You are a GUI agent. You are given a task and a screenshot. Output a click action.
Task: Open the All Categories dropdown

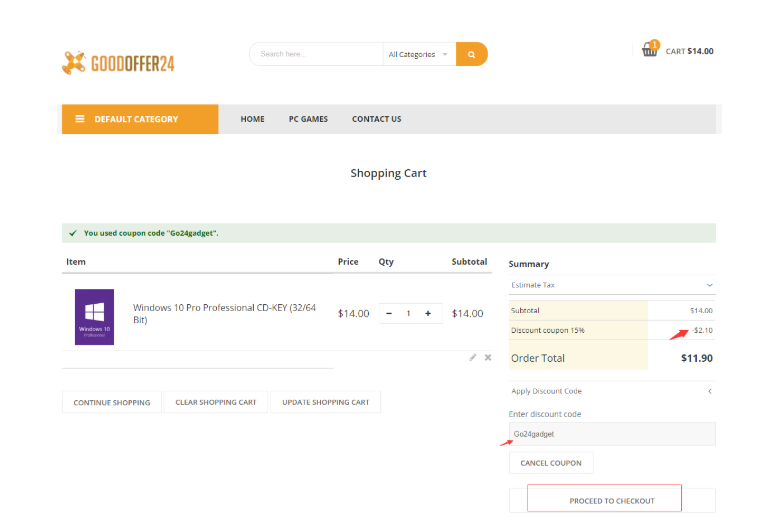click(x=418, y=54)
